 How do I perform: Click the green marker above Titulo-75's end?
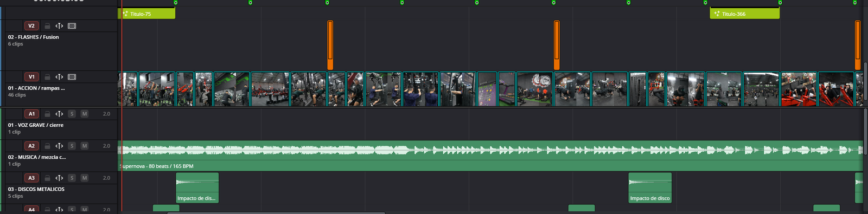coord(175,3)
